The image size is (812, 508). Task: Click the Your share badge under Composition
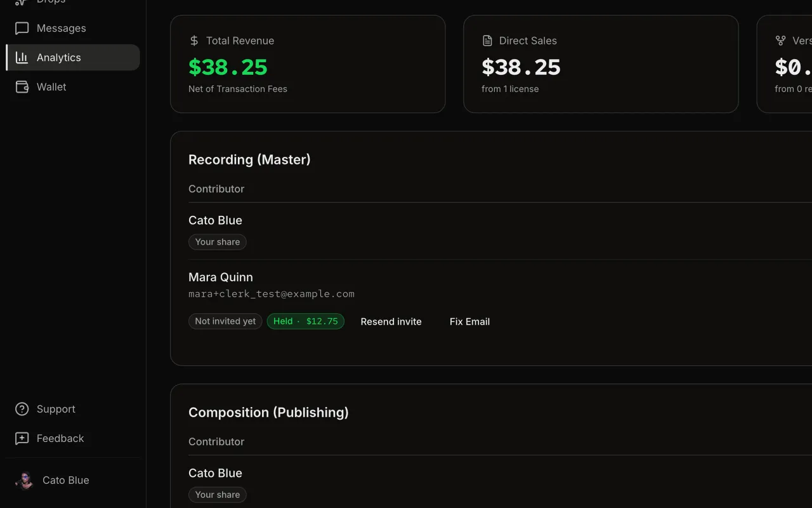click(218, 495)
